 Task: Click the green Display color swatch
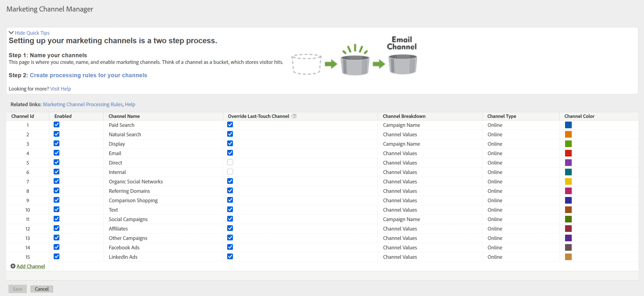568,144
